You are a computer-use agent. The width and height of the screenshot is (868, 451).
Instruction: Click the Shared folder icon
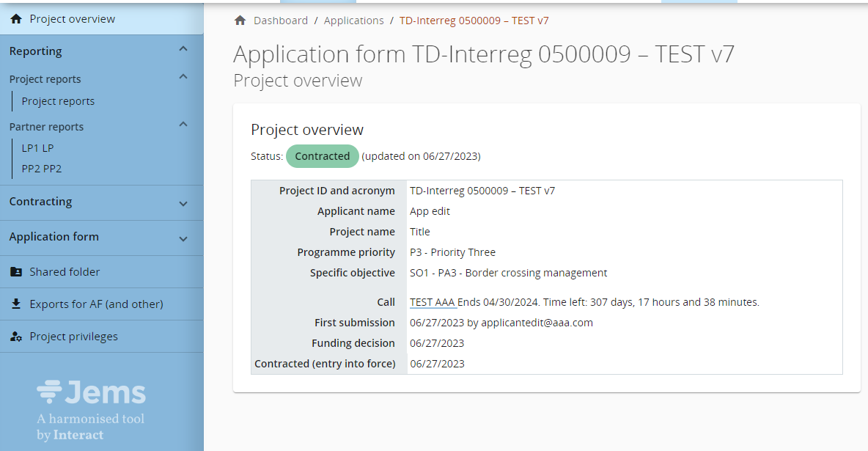[16, 272]
